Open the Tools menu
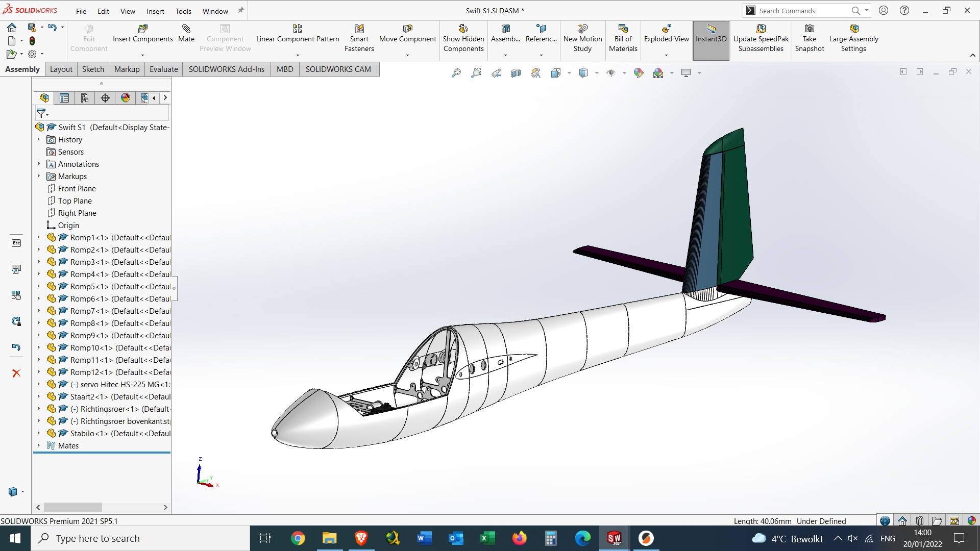Screen dimensions: 980x551 pos(183,11)
